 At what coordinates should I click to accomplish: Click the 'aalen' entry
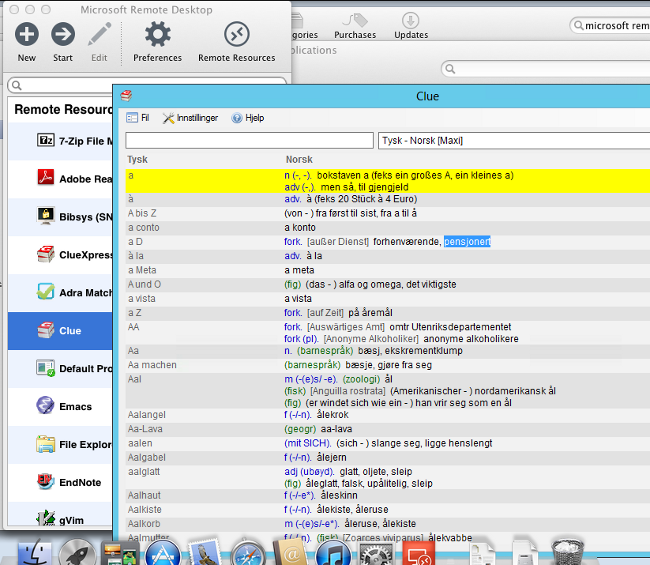coord(140,443)
